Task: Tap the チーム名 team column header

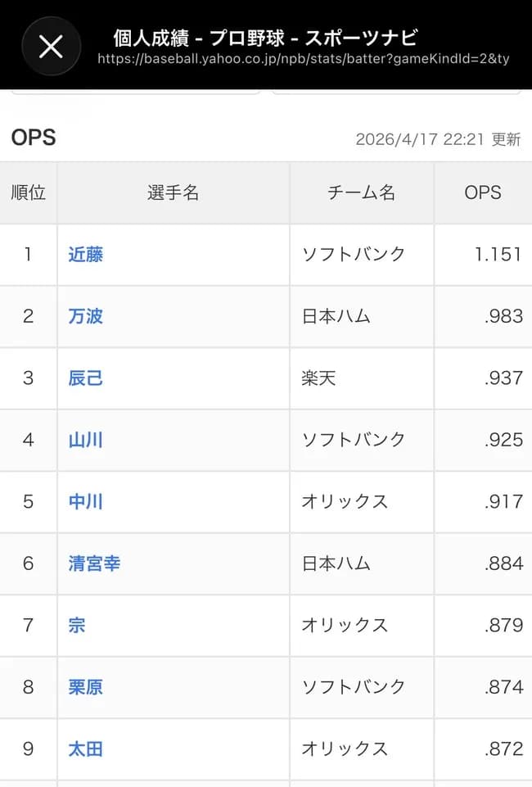Action: 361,193
